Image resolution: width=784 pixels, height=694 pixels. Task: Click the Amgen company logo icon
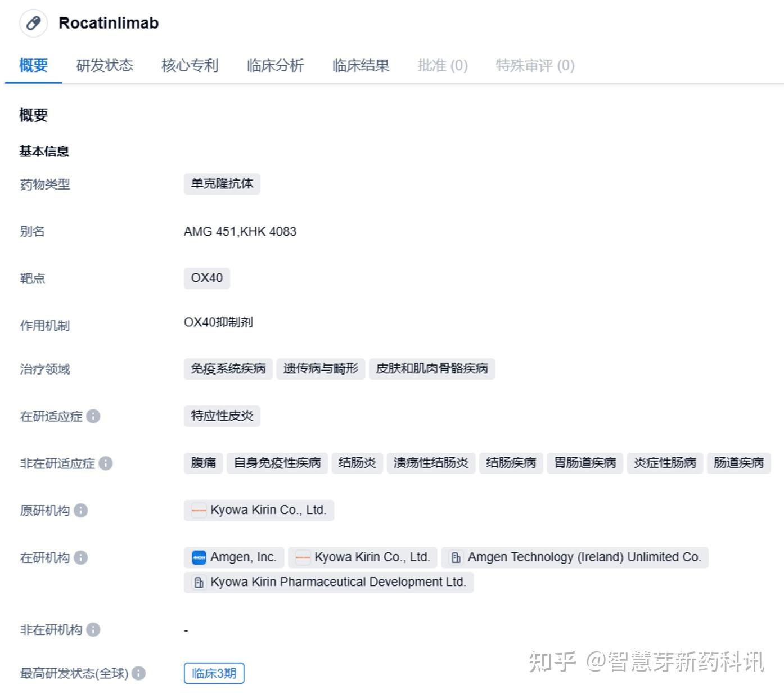(200, 557)
